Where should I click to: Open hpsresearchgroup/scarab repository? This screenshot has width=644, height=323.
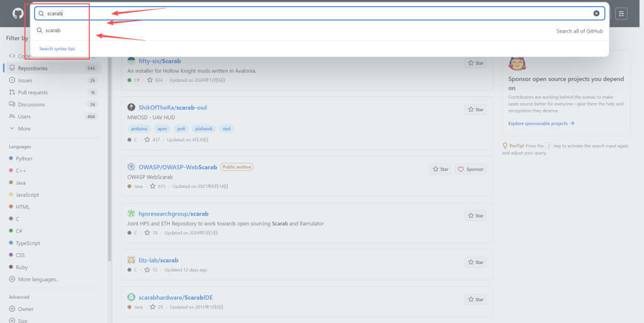174,214
